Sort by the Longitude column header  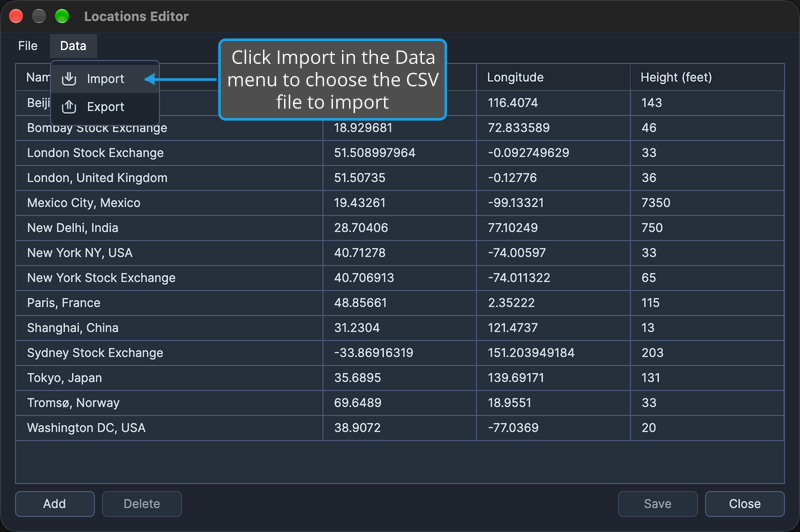554,77
